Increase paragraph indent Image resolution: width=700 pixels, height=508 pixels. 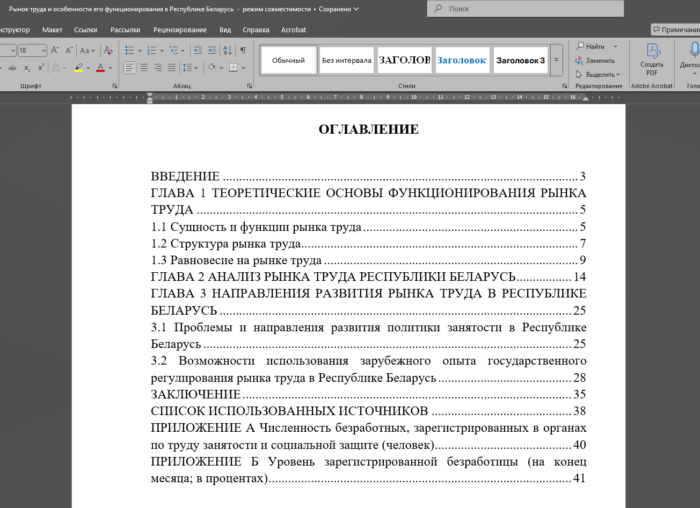click(212, 50)
